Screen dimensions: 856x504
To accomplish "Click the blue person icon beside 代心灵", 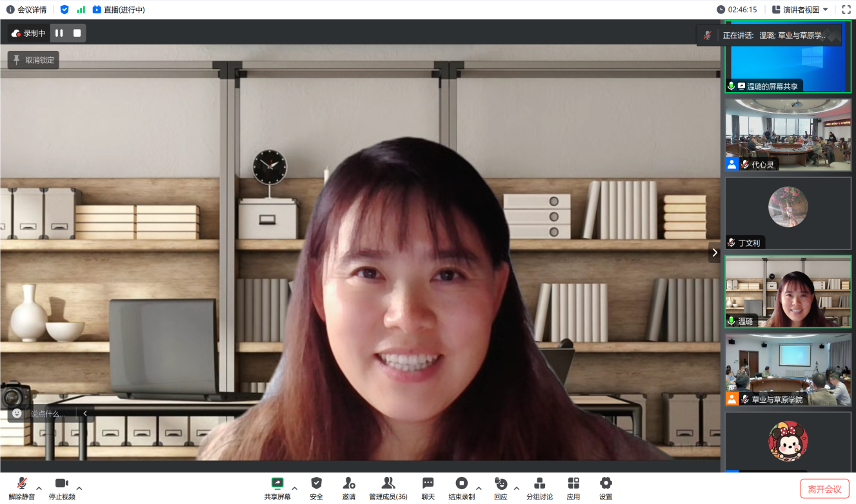I will tap(732, 164).
